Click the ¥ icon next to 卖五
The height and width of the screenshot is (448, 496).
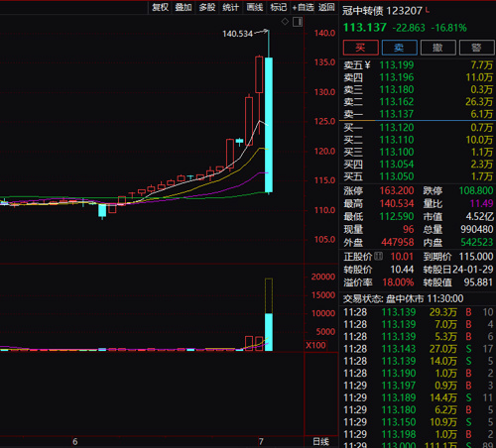click(x=367, y=65)
